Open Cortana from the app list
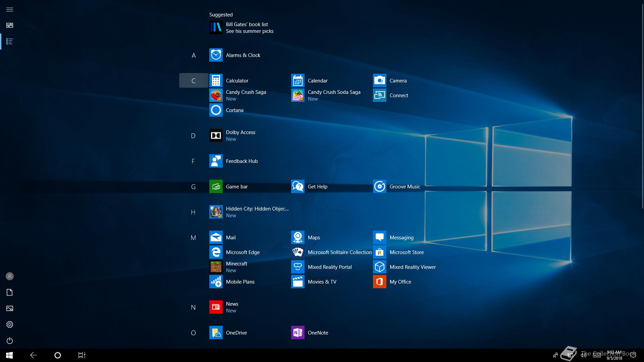 (216, 110)
